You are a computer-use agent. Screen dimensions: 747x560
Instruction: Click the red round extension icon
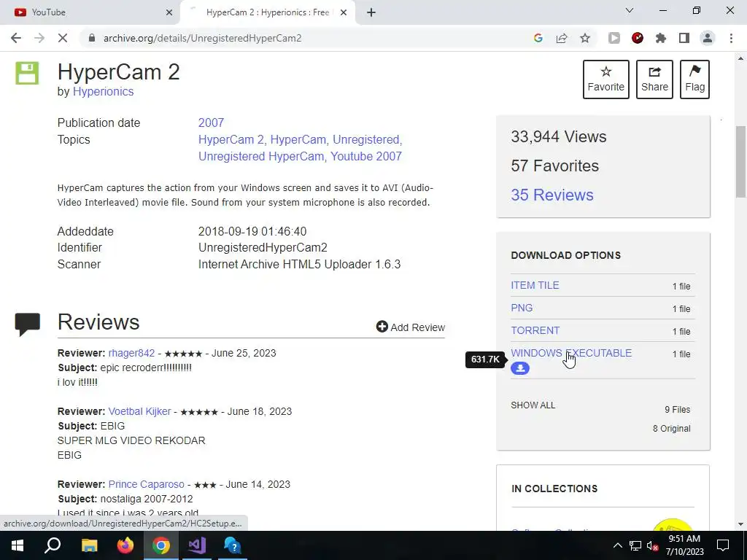click(638, 38)
